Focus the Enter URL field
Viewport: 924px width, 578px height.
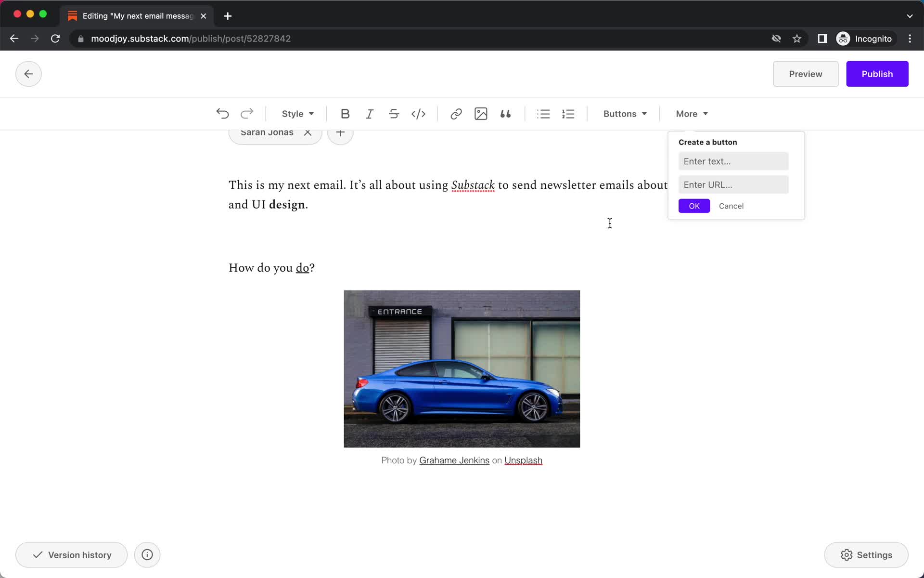733,184
